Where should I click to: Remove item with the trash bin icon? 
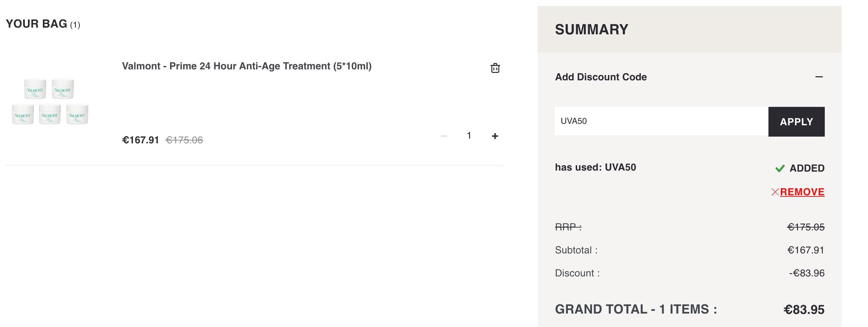click(x=495, y=68)
